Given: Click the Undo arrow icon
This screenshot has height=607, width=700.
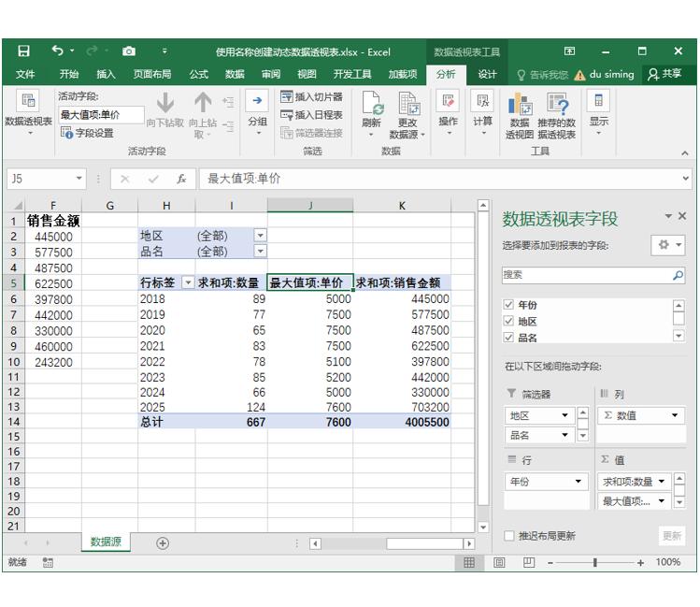Looking at the screenshot, I should (57, 51).
